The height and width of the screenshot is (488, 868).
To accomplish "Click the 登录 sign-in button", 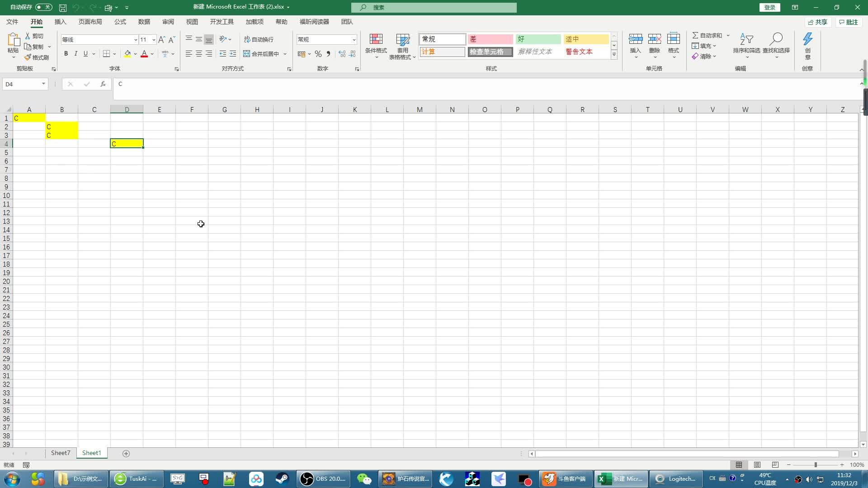I will (x=769, y=7).
